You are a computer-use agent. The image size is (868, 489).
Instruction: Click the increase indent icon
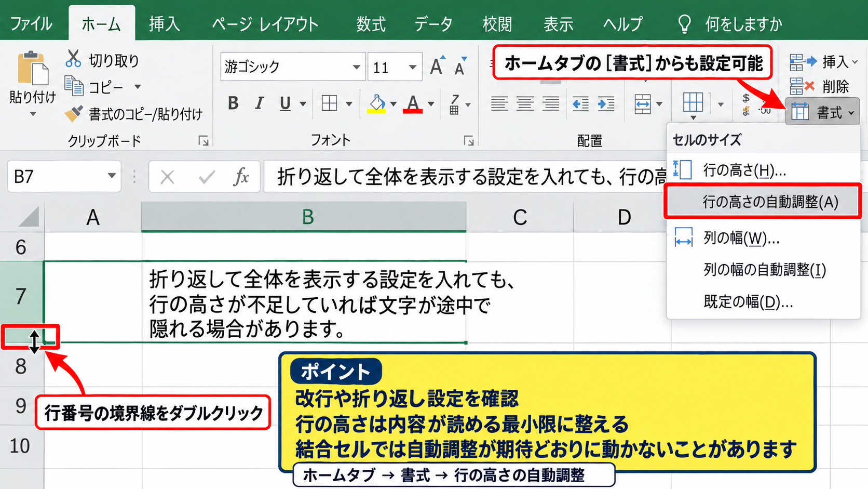606,104
